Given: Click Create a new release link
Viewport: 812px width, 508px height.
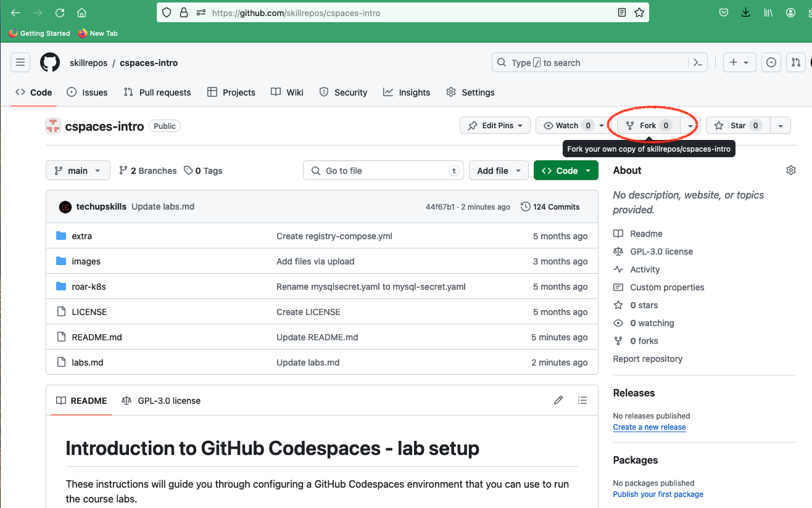Looking at the screenshot, I should 649,427.
